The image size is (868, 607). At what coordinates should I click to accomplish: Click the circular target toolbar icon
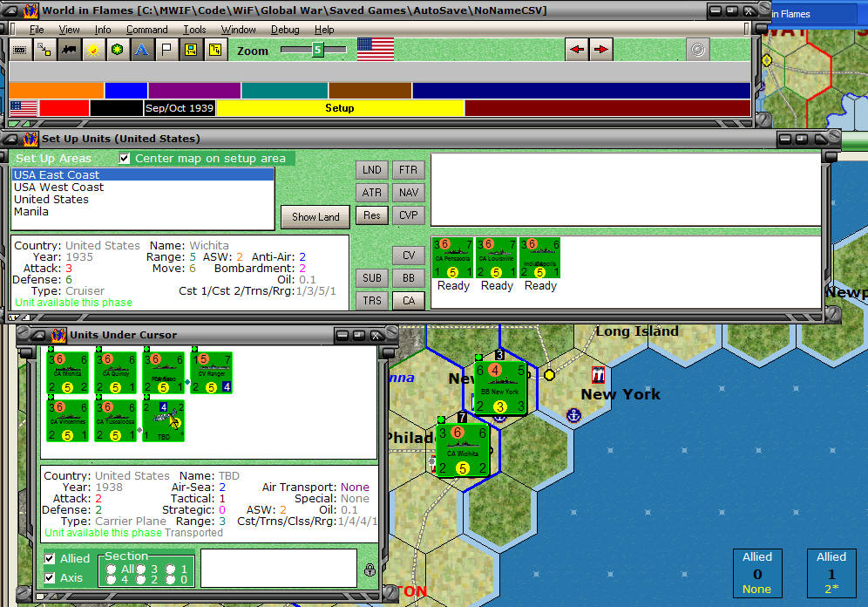coord(696,50)
